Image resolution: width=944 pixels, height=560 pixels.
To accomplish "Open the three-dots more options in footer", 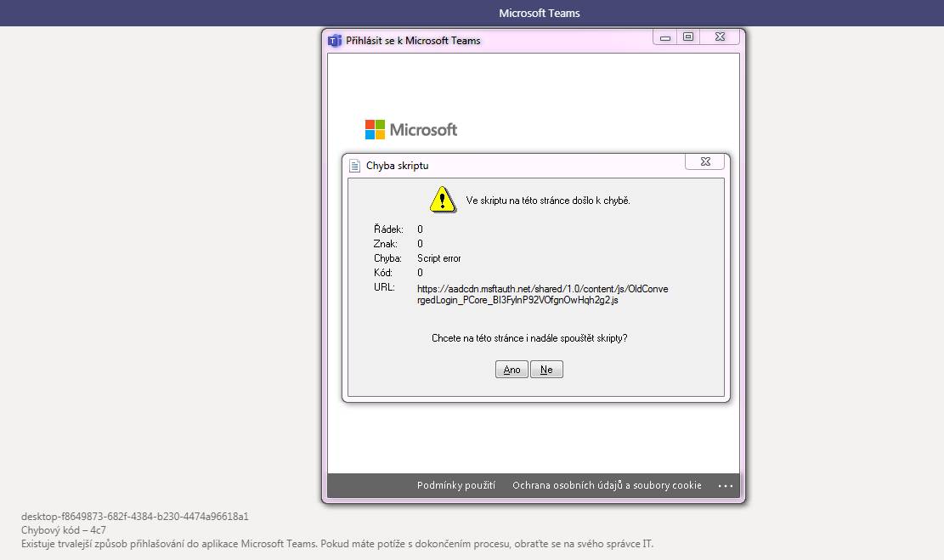I will pos(726,486).
